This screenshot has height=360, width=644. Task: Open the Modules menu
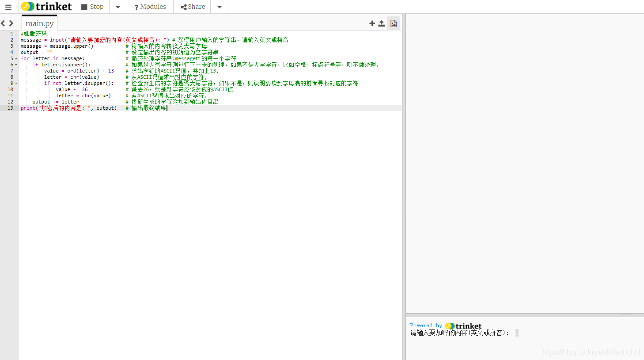coord(150,7)
